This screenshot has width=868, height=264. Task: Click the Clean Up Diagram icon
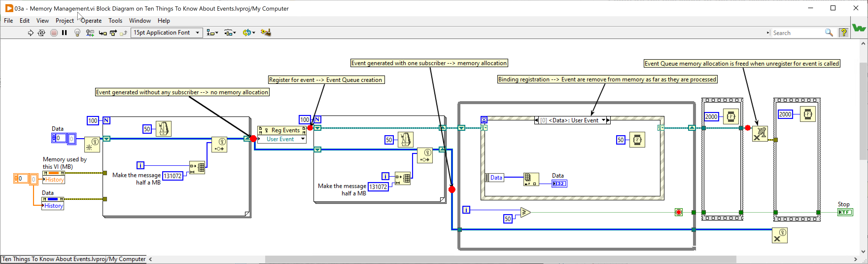[x=265, y=33]
